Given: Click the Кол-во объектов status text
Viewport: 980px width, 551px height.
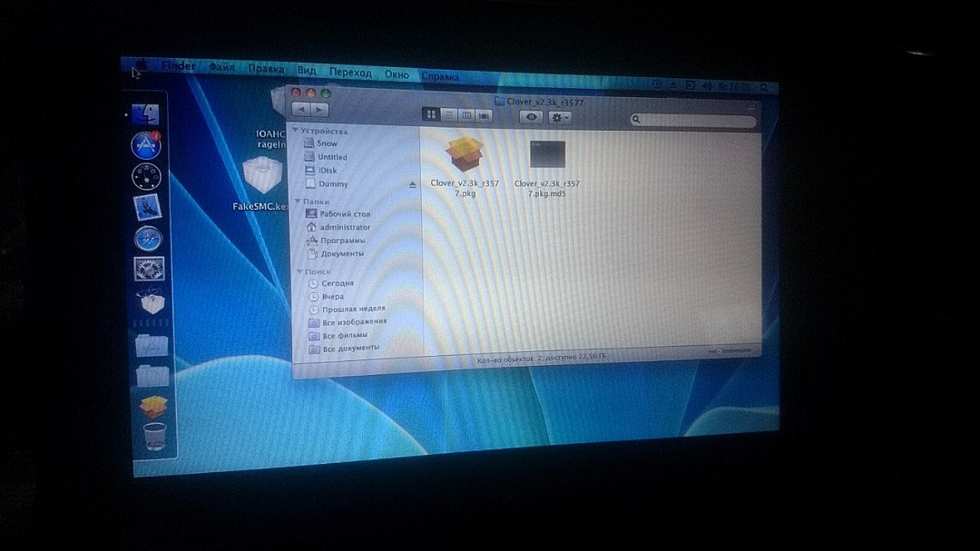Looking at the screenshot, I should 541,359.
